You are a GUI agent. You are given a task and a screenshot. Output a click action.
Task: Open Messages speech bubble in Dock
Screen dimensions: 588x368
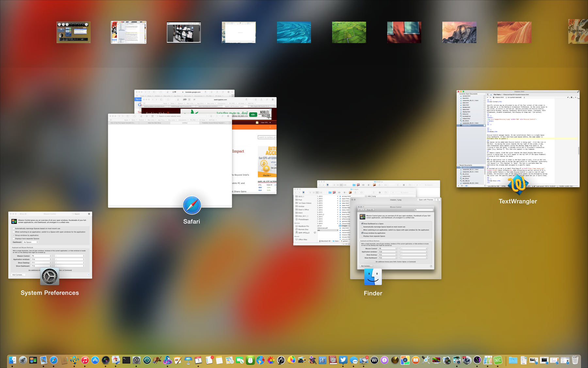[x=353, y=360]
